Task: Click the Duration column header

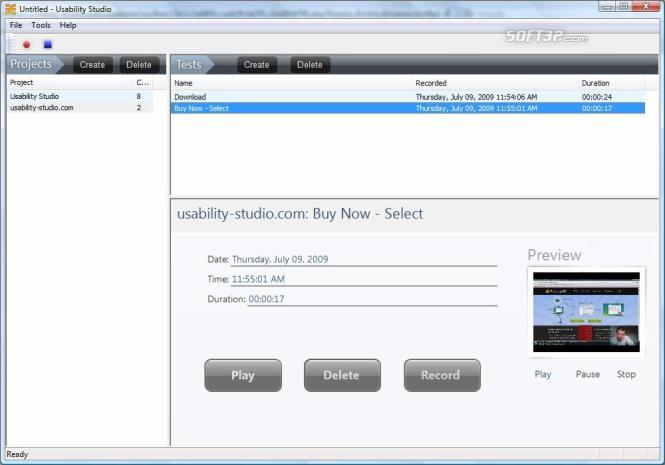Action: click(x=611, y=83)
